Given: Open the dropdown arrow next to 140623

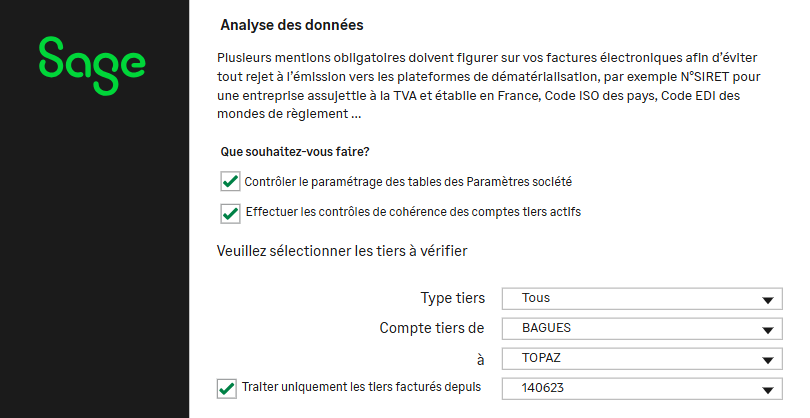Looking at the screenshot, I should coord(768,390).
